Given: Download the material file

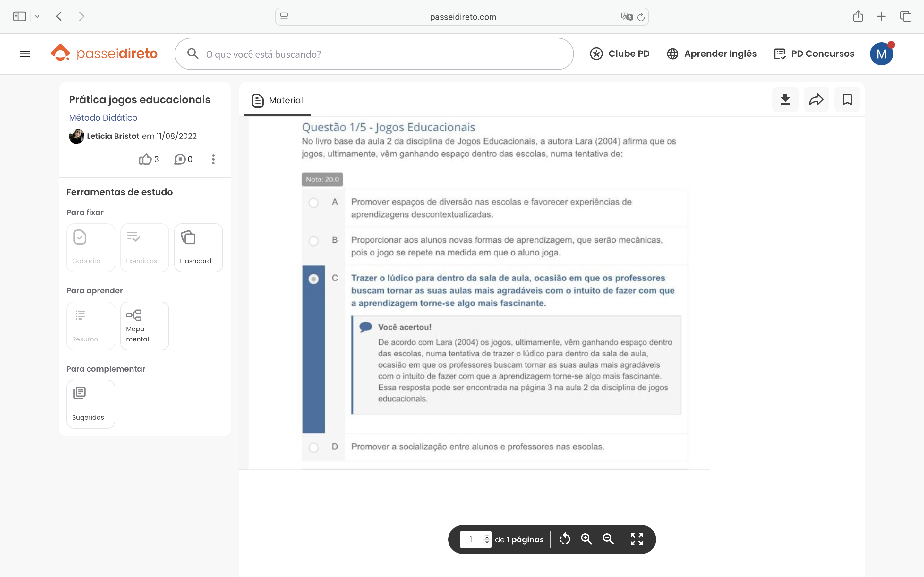Looking at the screenshot, I should pos(785,100).
